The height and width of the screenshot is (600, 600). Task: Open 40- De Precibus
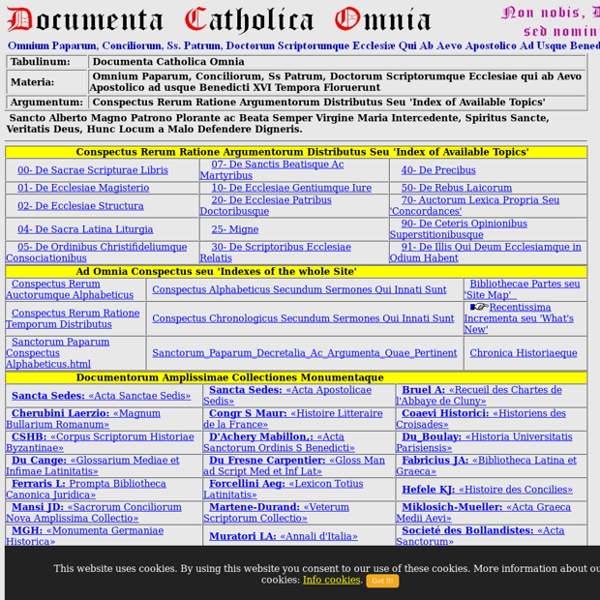(x=438, y=170)
